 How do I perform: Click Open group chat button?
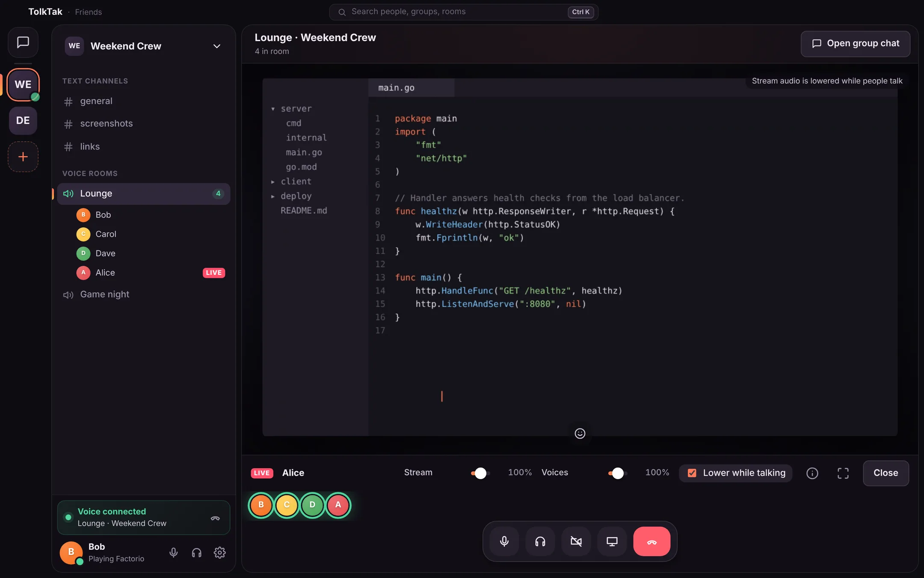[x=856, y=44]
